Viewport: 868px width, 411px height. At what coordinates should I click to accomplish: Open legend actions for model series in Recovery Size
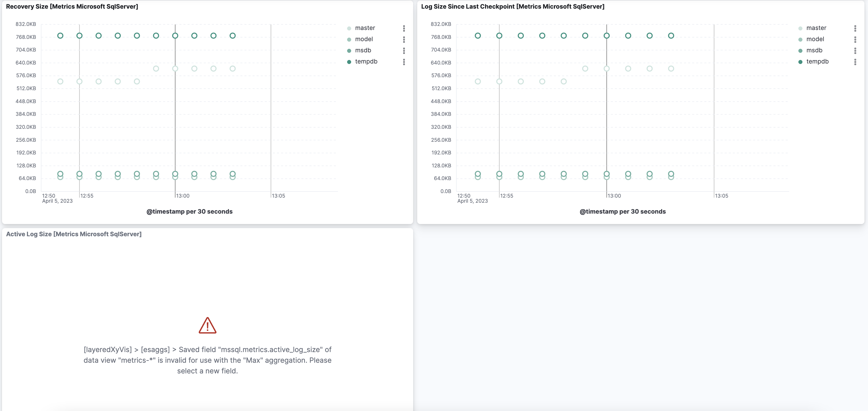(404, 39)
